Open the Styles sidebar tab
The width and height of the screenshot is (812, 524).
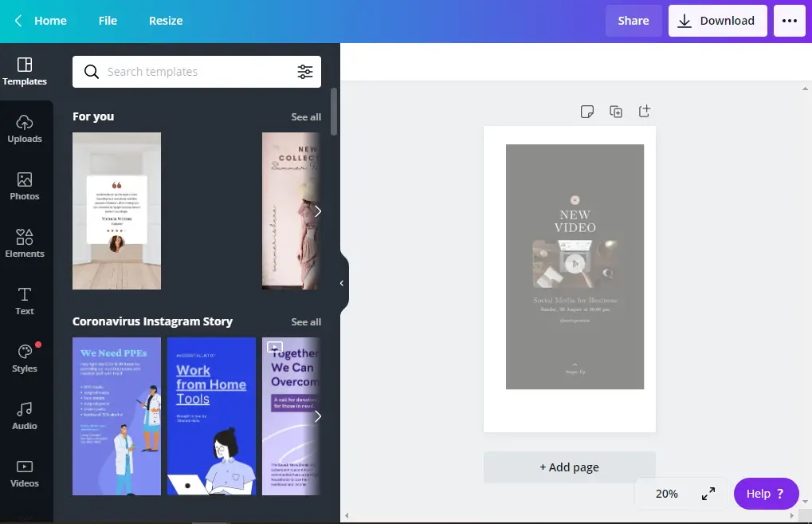(25, 359)
